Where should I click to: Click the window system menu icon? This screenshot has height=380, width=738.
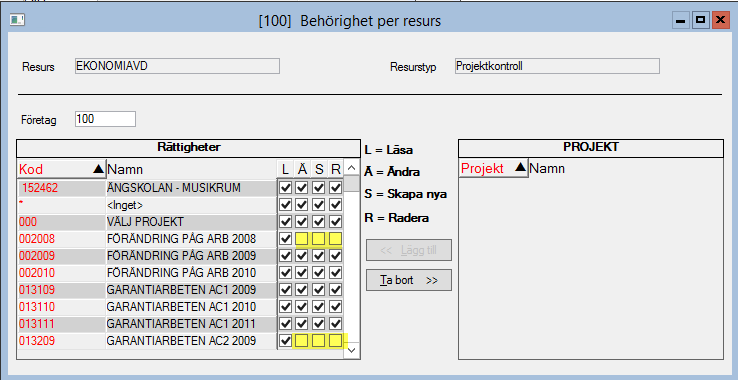coord(17,20)
